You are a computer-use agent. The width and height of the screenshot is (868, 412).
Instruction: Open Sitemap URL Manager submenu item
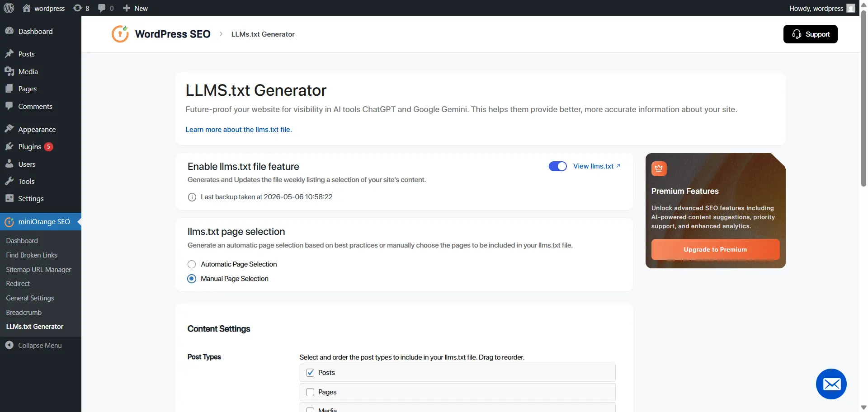point(39,269)
